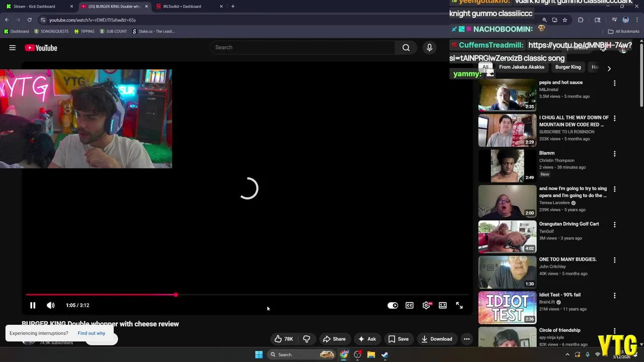644x362 pixels.
Task: Open the Idiot Test - 90% fail title
Action: pyautogui.click(x=559, y=295)
